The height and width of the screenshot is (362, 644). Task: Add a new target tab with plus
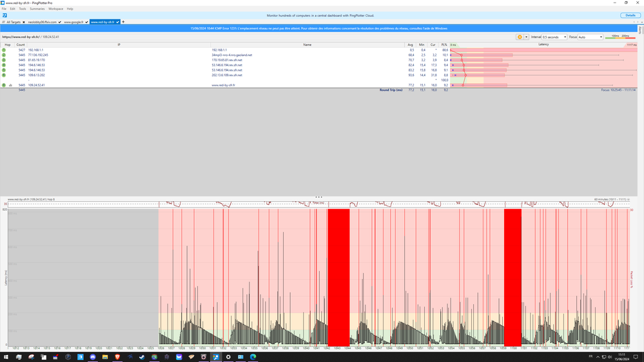pyautogui.click(x=123, y=22)
